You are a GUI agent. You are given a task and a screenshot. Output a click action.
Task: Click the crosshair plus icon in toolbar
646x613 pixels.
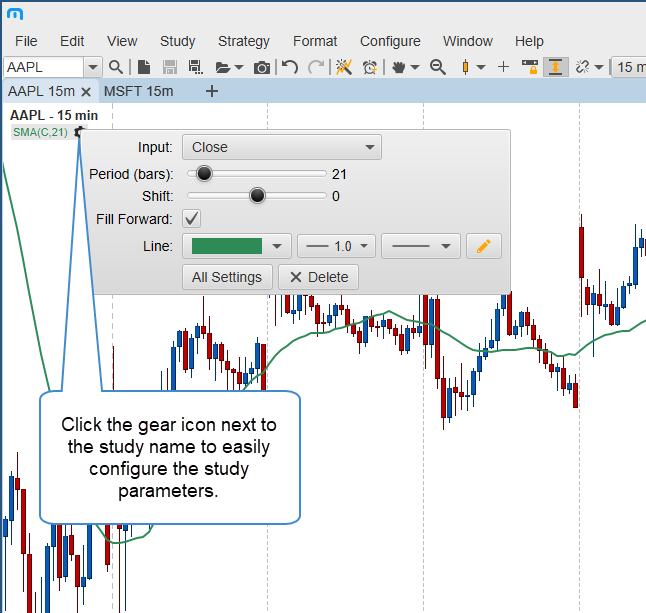point(503,67)
